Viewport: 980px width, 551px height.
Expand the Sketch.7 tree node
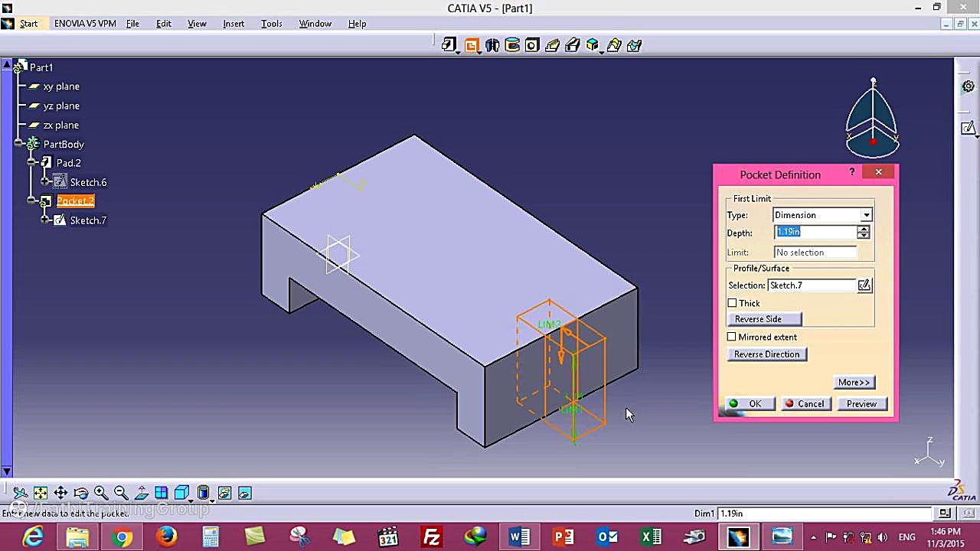[45, 220]
